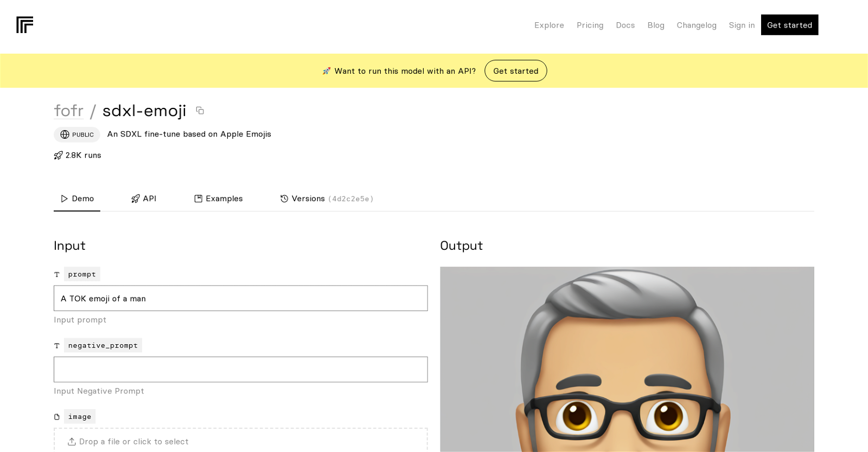
Task: Click the globe icon in the PUBLIC badge
Action: click(65, 134)
